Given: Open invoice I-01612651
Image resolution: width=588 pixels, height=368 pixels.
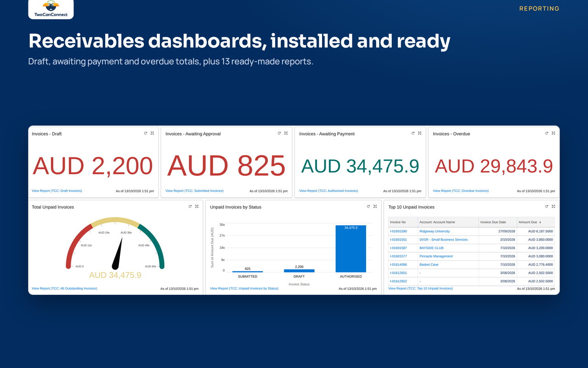Looking at the screenshot, I should tap(398, 273).
